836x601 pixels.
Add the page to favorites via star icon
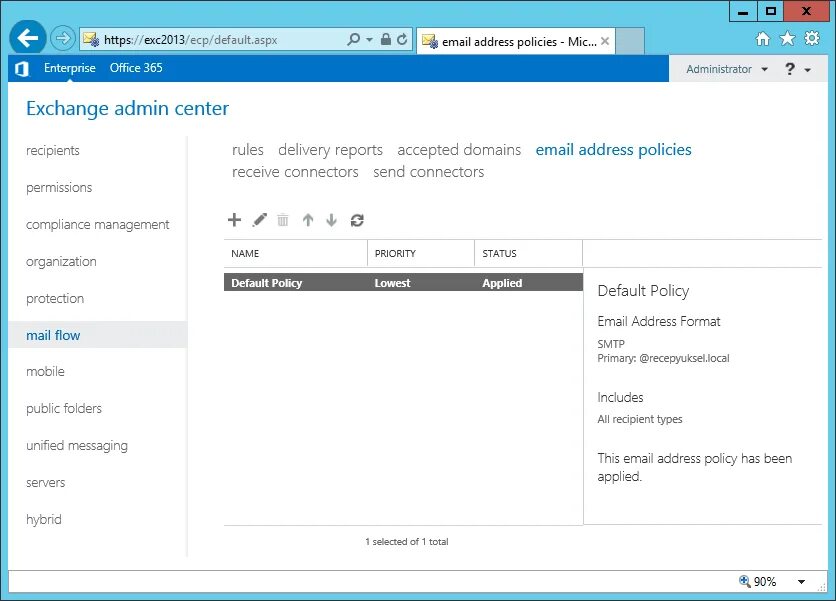(x=788, y=37)
